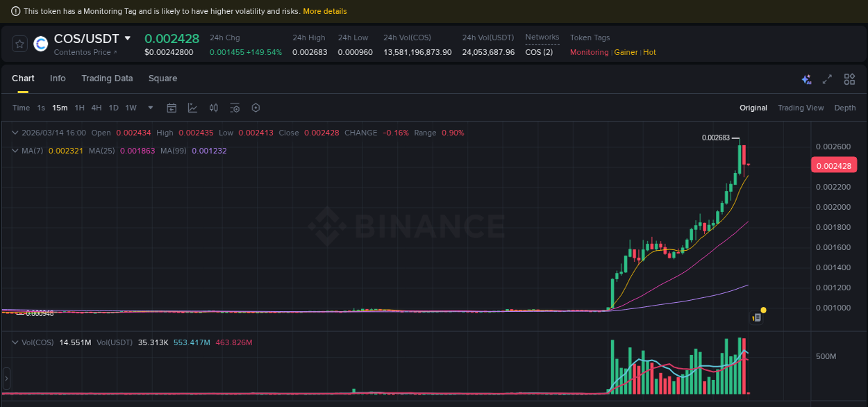Collapse the left side panel arrow
The image size is (868, 407).
tap(6, 379)
